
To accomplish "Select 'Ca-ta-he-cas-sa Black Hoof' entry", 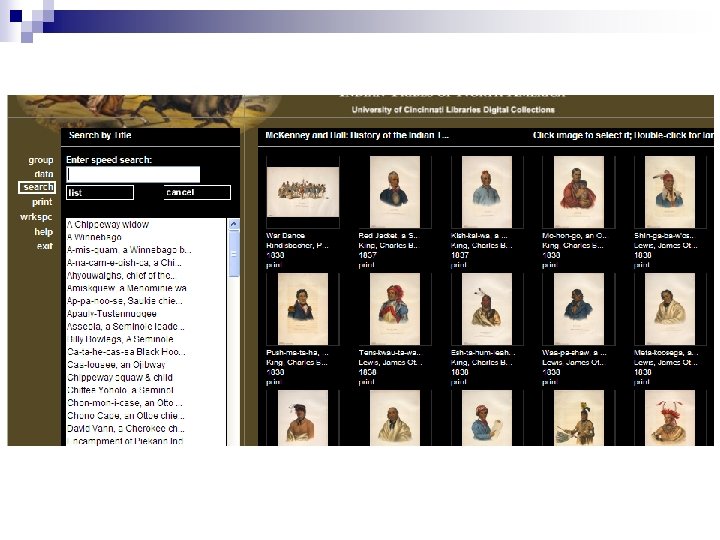I will [x=126, y=352].
